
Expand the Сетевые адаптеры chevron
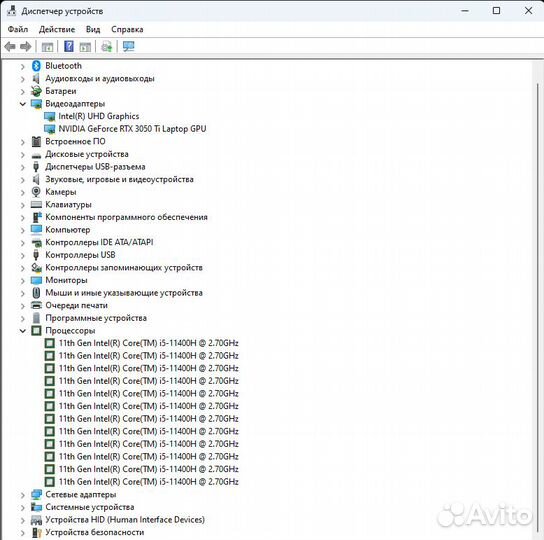click(x=23, y=495)
